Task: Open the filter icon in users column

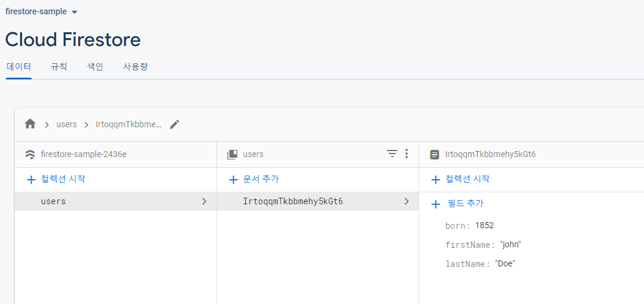Action: click(x=392, y=154)
